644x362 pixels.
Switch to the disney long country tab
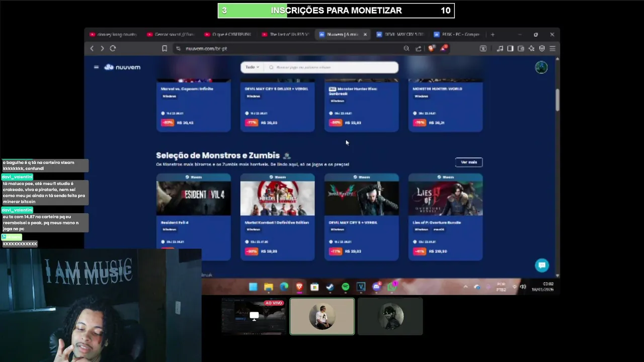click(113, 34)
